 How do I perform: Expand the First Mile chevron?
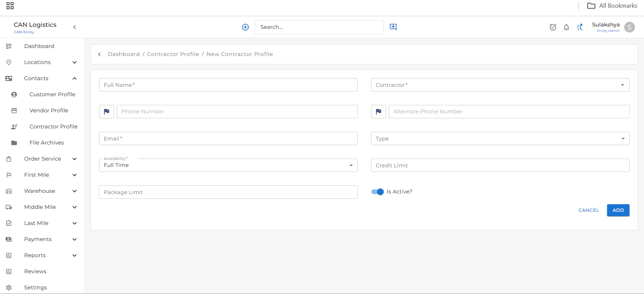[75, 175]
